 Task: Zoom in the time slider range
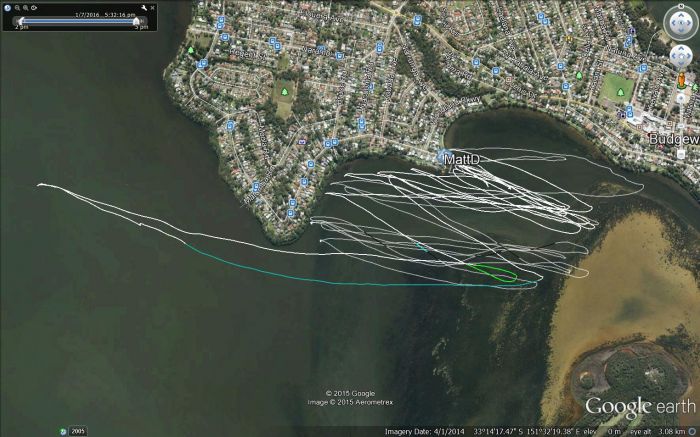[x=26, y=8]
